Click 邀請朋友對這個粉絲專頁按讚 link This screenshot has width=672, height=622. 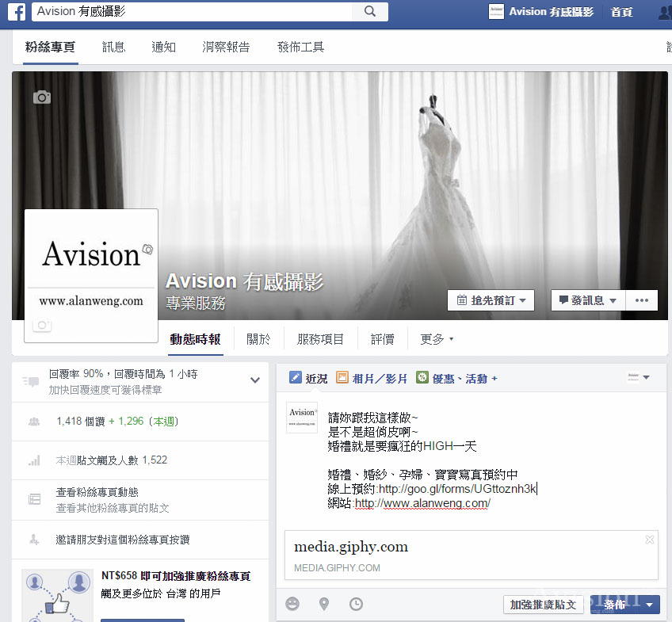[x=123, y=540]
